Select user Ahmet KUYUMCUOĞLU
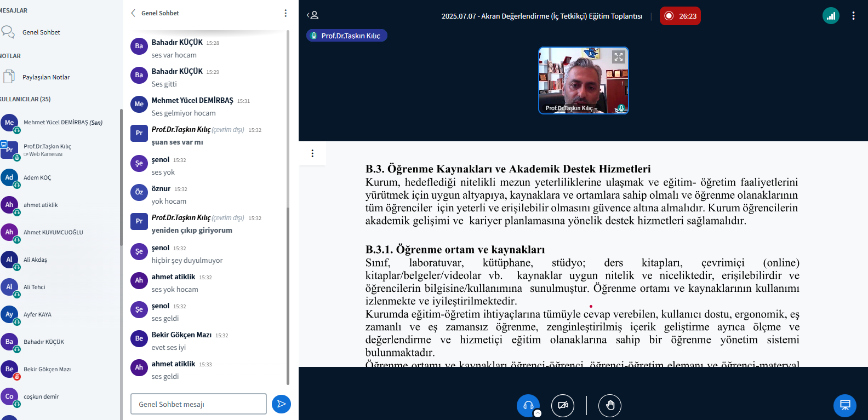The width and height of the screenshot is (868, 420). tap(59, 232)
